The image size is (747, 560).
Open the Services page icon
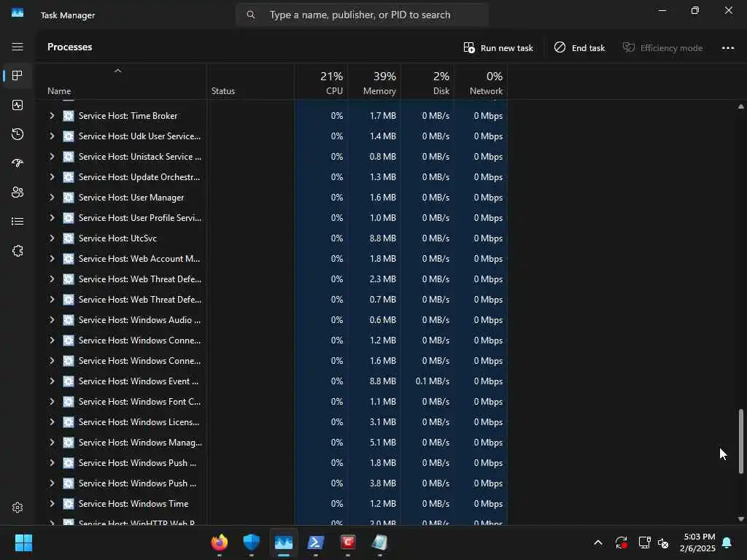tap(18, 251)
